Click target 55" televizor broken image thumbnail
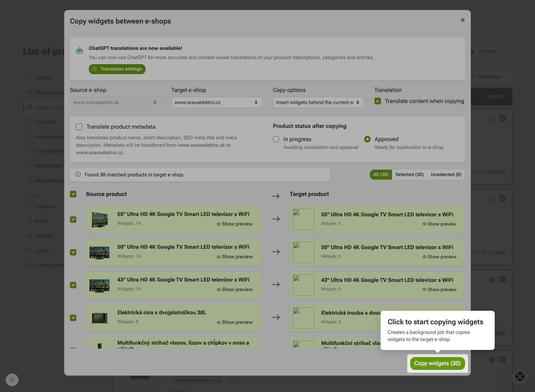The height and width of the screenshot is (392, 535). point(304,220)
